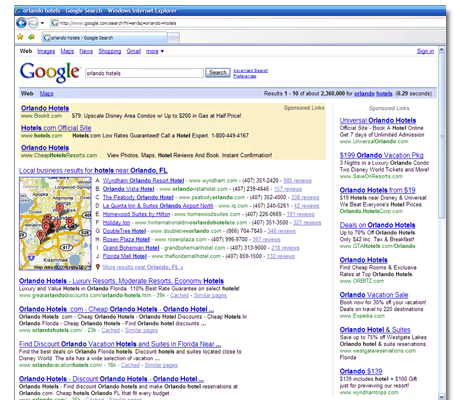Open La Quinta Inn & Suites Airport North listing
Image resolution: width=455 pixels, height=400 pixels.
pos(158,206)
